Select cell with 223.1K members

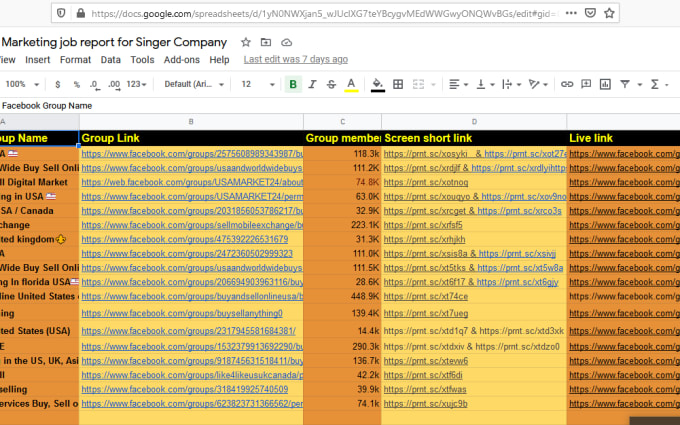coord(343,225)
